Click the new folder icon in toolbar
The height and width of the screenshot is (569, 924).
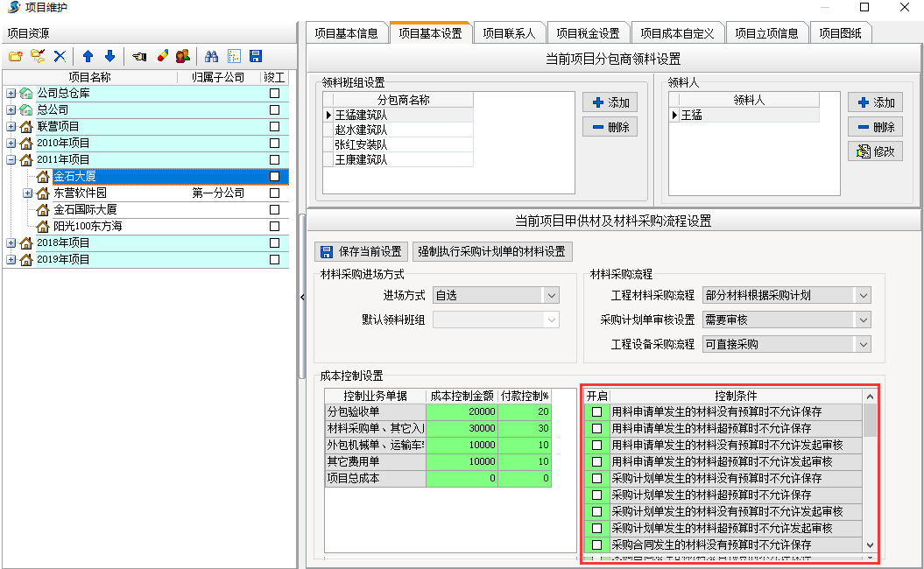[x=15, y=56]
